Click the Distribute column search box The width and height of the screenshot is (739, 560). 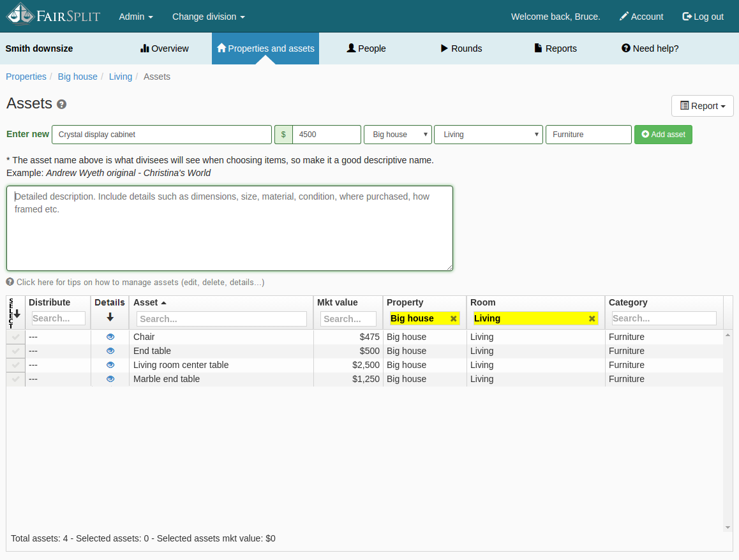(x=59, y=318)
